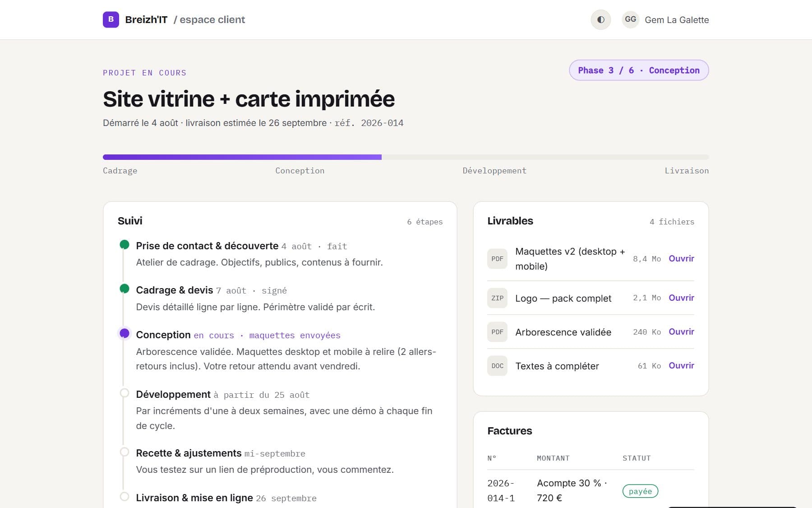Click the N° column header
Image resolution: width=812 pixels, height=508 pixels.
[x=492, y=458]
